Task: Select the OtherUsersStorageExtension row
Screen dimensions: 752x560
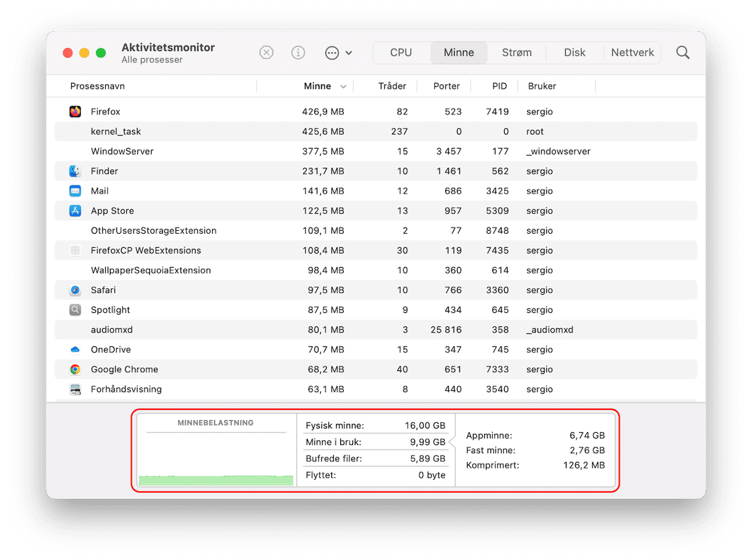Action: pyautogui.click(x=376, y=230)
